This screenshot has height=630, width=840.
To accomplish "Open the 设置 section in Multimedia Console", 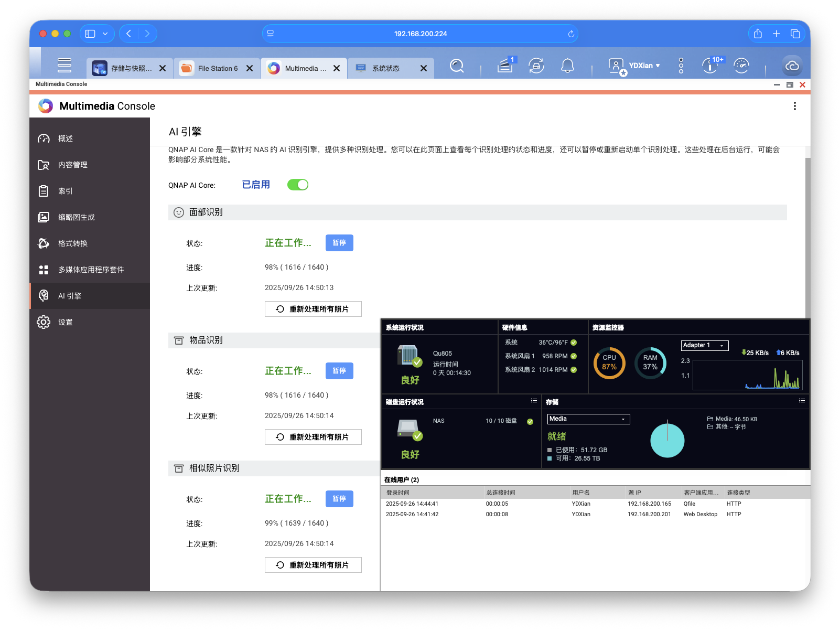I will [x=66, y=322].
